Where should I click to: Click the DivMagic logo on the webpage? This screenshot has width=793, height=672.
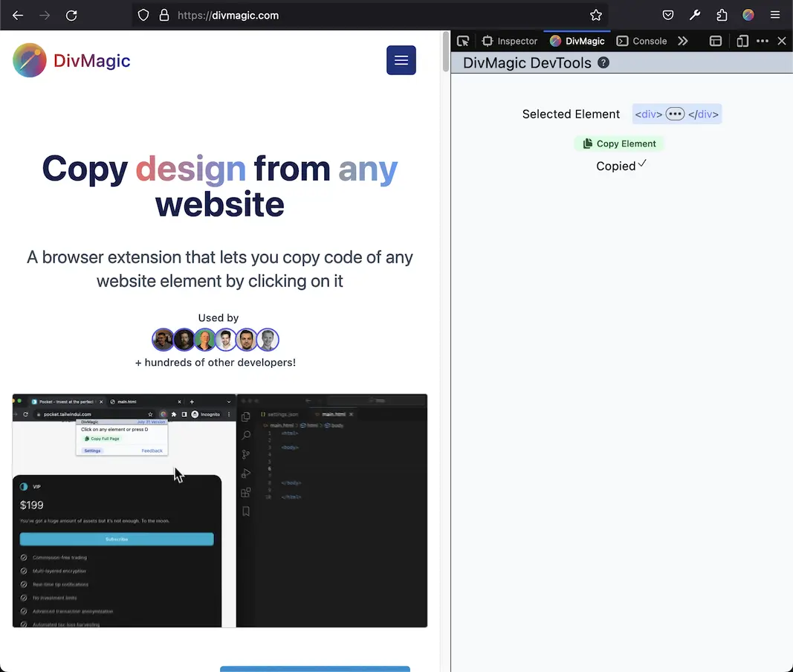click(x=71, y=60)
